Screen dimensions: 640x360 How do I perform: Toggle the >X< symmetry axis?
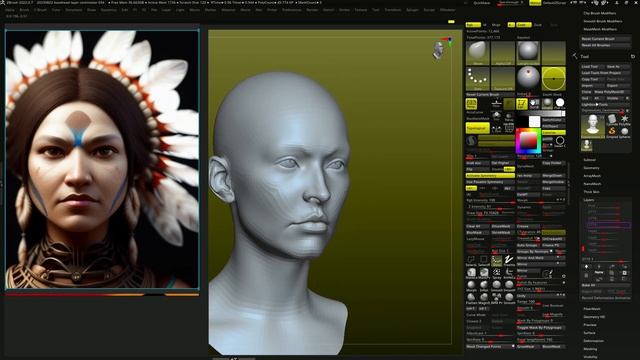pyautogui.click(x=471, y=189)
